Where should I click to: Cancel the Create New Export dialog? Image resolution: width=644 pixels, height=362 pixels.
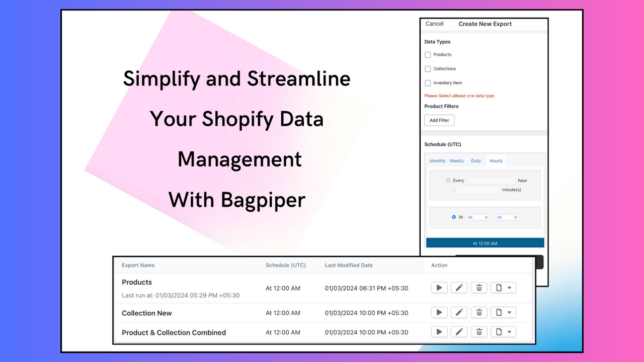(x=435, y=24)
